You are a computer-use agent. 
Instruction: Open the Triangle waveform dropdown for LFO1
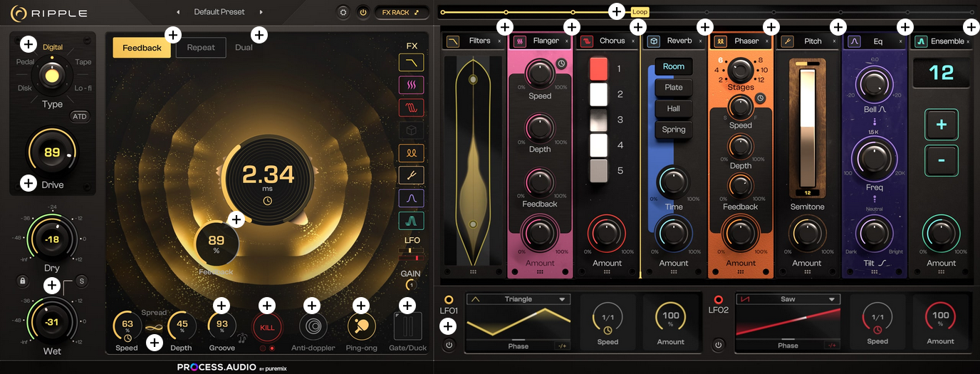pyautogui.click(x=518, y=299)
